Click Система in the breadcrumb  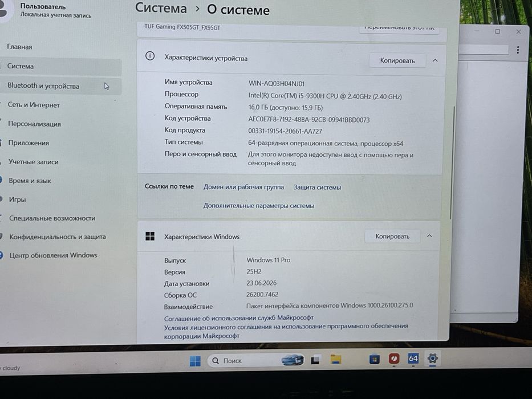(161, 8)
